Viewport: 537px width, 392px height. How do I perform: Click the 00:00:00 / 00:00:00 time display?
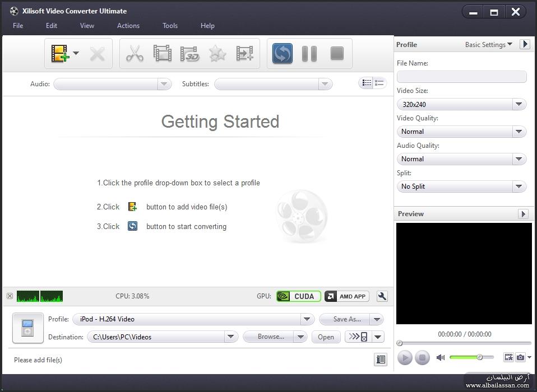(464, 334)
